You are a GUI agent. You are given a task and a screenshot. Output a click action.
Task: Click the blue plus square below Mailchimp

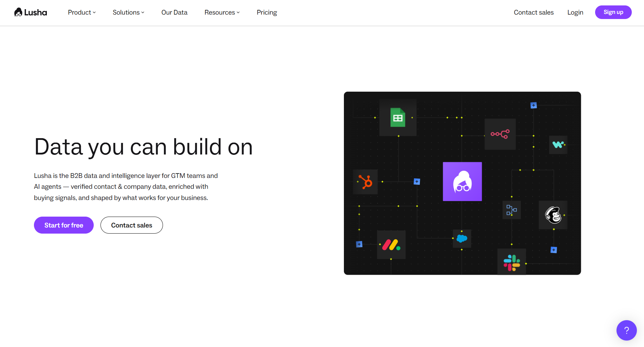pyautogui.click(x=554, y=250)
